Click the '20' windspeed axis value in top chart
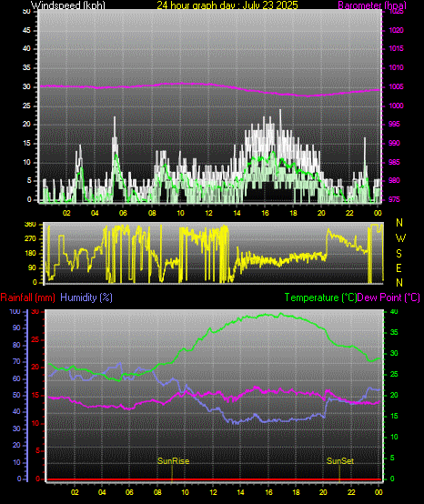 [26, 124]
